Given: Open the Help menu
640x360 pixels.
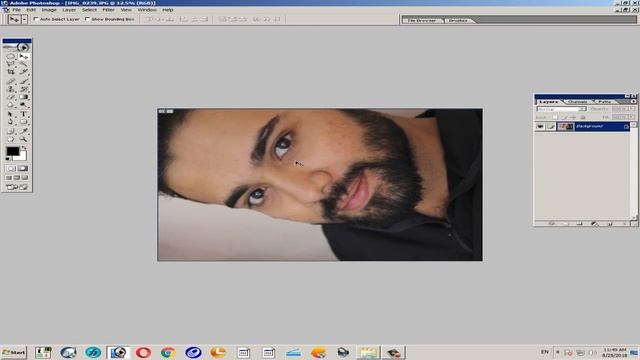Looking at the screenshot, I should [168, 10].
